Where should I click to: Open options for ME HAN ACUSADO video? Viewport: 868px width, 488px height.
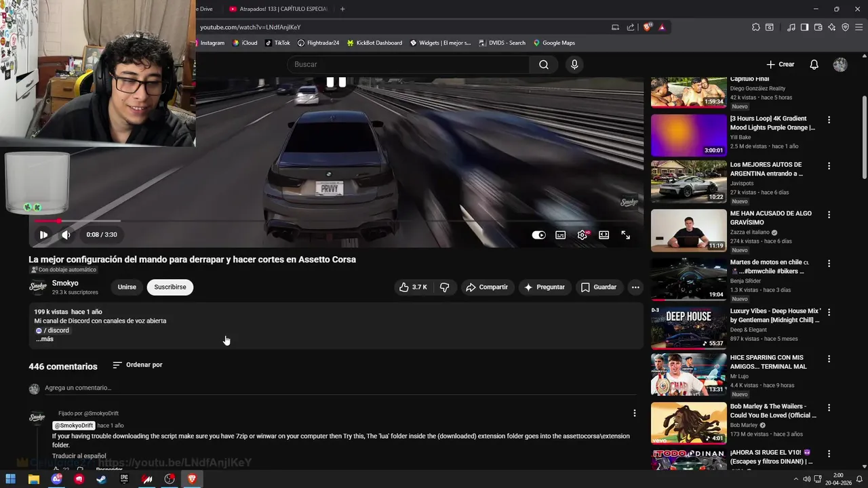pos(829,215)
